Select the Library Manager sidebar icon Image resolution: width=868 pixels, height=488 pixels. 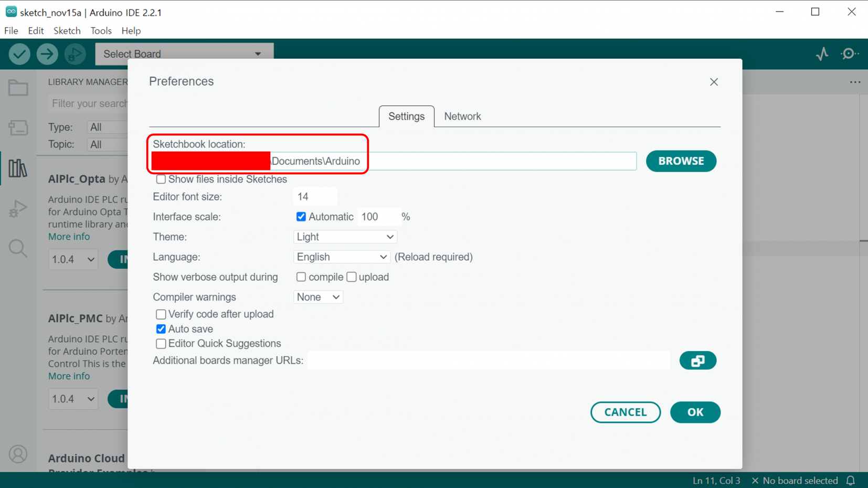coord(18,168)
